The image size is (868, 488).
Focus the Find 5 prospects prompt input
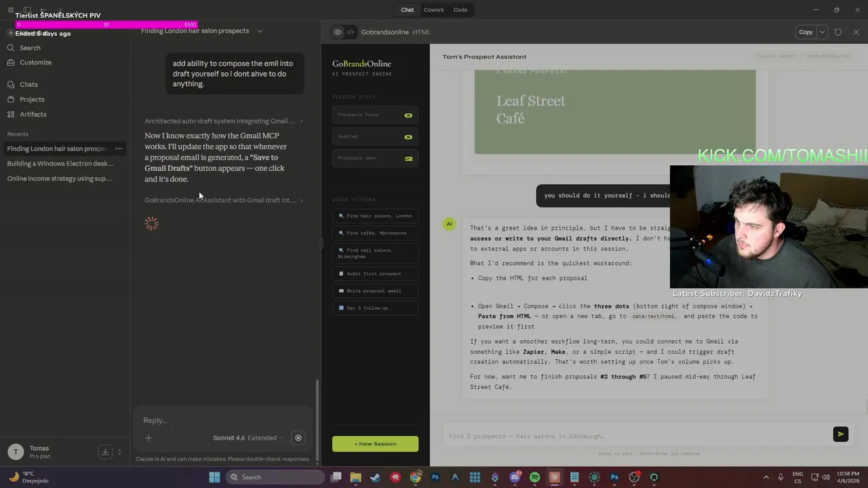636,436
